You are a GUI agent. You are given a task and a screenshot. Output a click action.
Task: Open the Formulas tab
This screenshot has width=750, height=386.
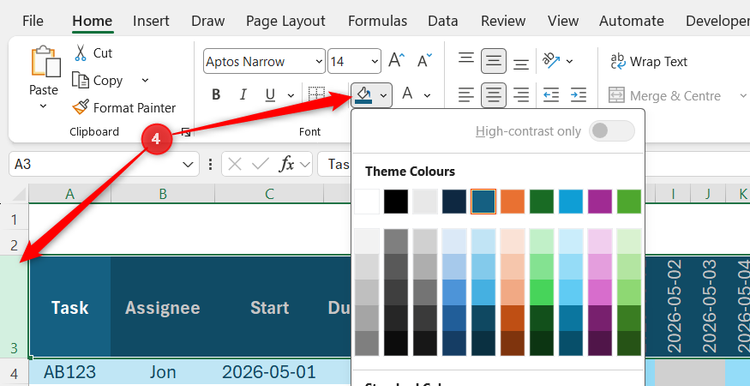pyautogui.click(x=377, y=21)
